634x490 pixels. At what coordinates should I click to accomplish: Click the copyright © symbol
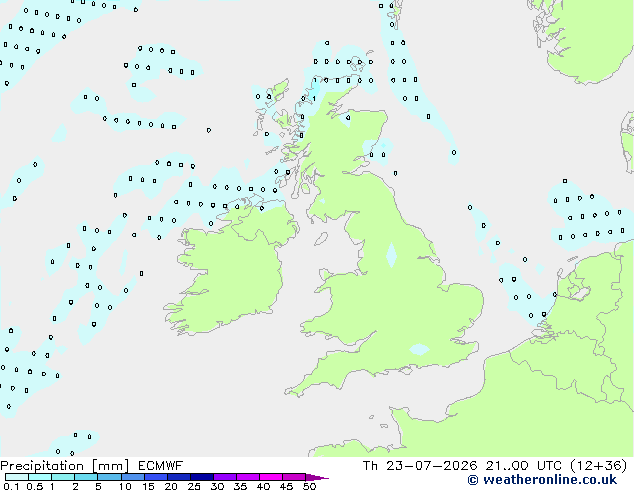(x=473, y=480)
